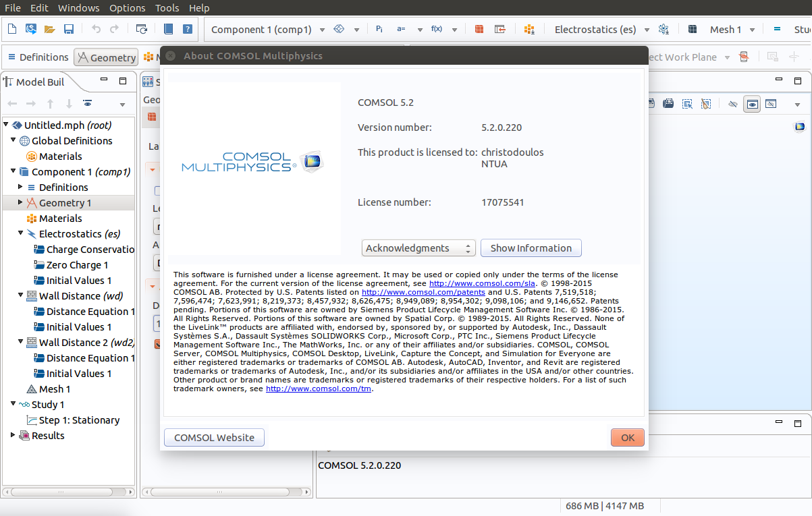Expand the Definitions node under Component 1
812x516 pixels.
20,187
